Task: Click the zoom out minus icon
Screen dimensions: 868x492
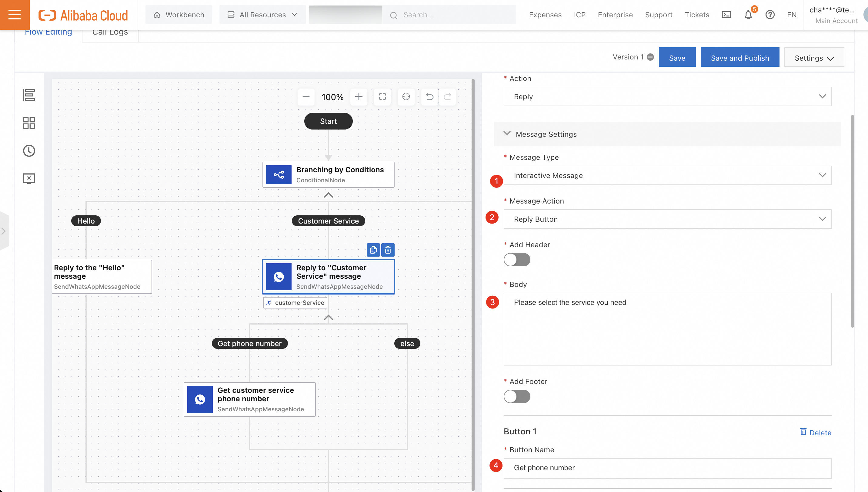Action: 306,97
